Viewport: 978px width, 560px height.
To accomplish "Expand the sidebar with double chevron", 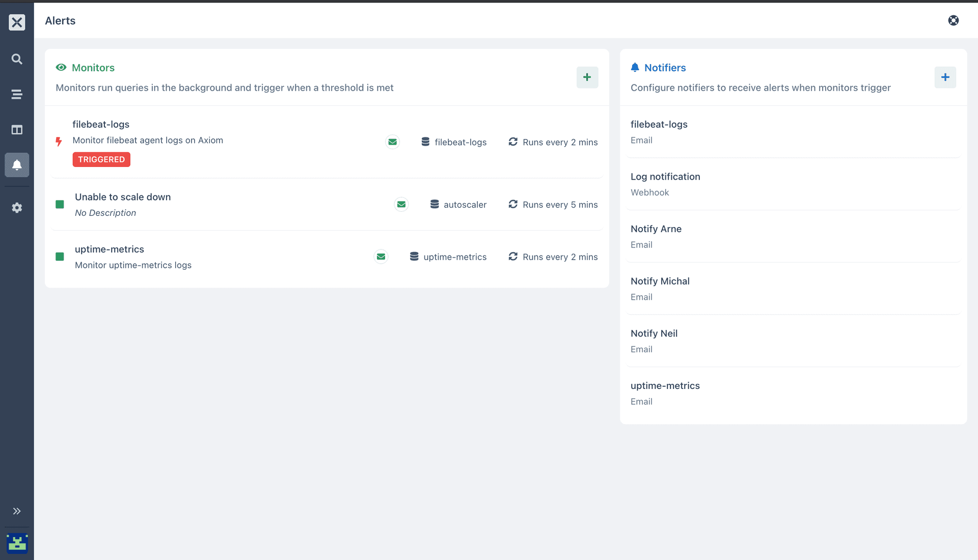I will (17, 511).
